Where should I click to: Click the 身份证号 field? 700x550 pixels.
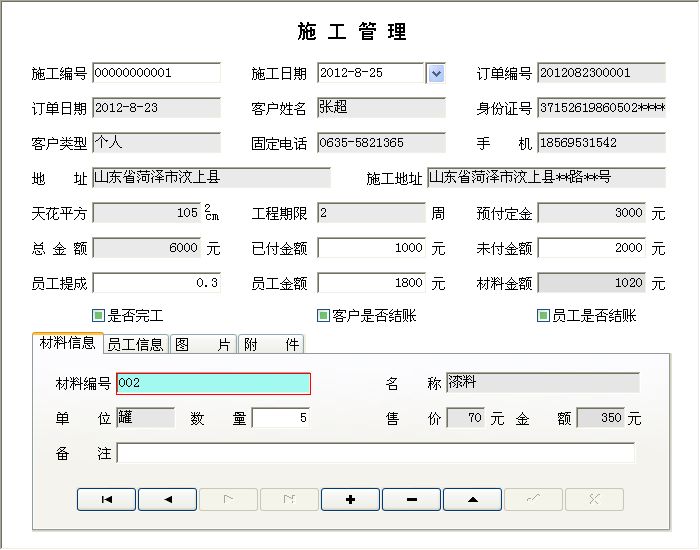[x=601, y=108]
